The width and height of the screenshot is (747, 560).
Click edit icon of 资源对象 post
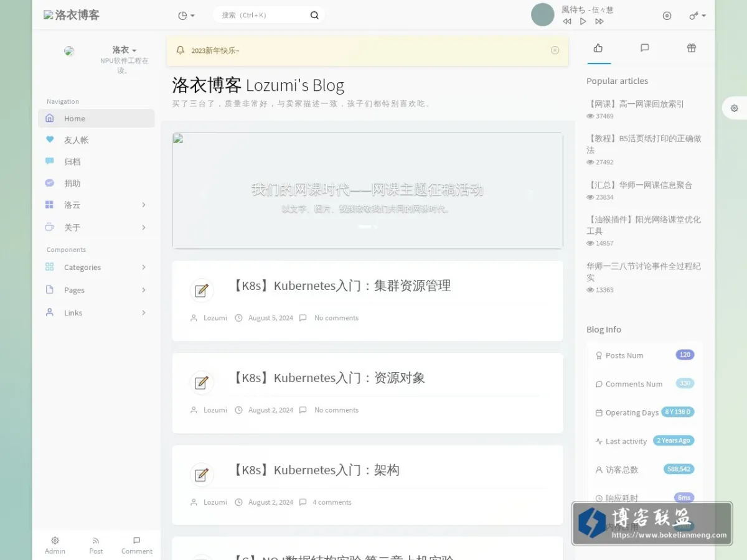(x=202, y=383)
